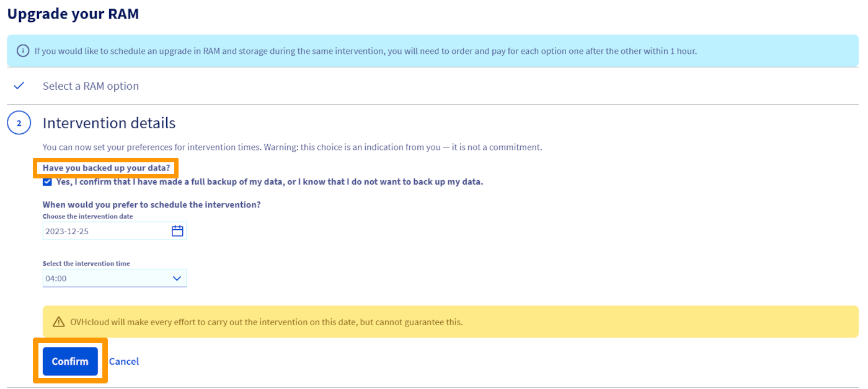This screenshot has width=868, height=389.
Task: Click the 'Have you backed up your data?' heading
Action: 106,168
